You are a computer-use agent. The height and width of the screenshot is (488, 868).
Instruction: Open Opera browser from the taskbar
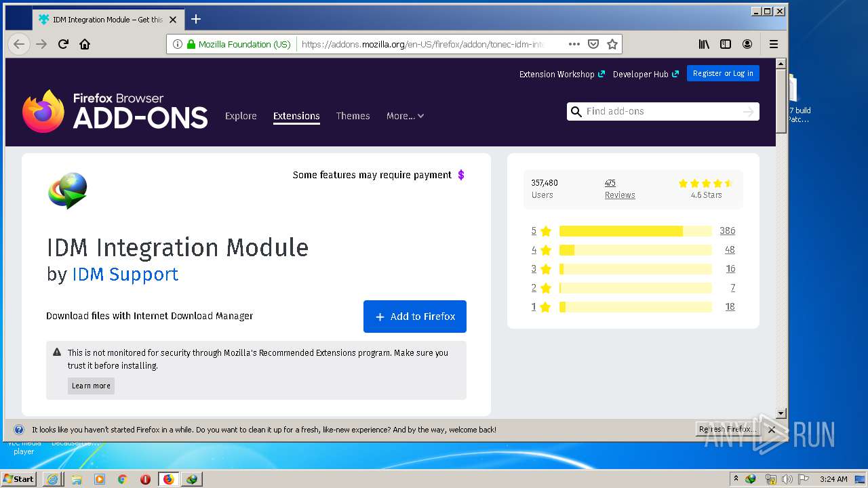(x=145, y=479)
